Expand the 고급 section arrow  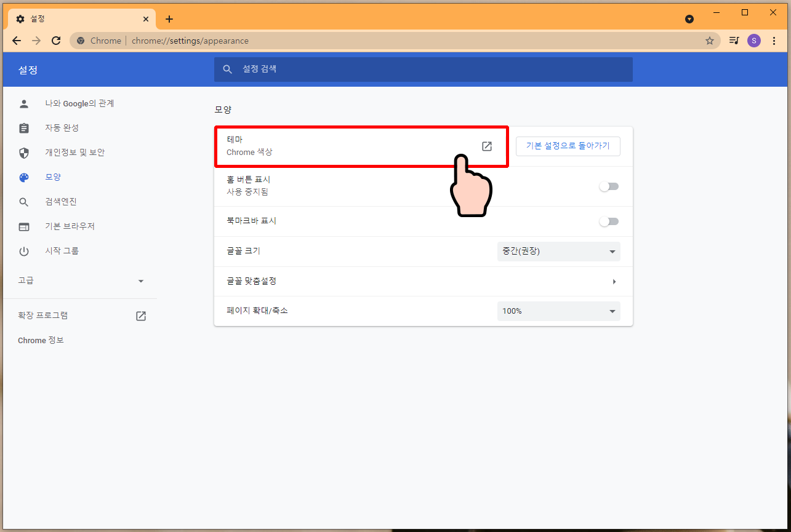click(141, 281)
